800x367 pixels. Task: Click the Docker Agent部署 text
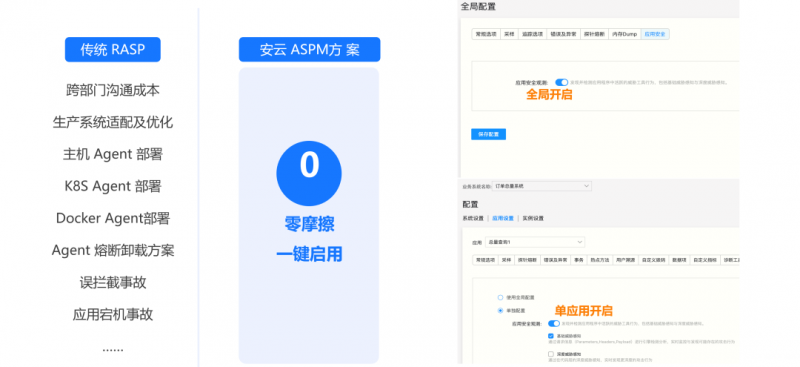pos(113,218)
